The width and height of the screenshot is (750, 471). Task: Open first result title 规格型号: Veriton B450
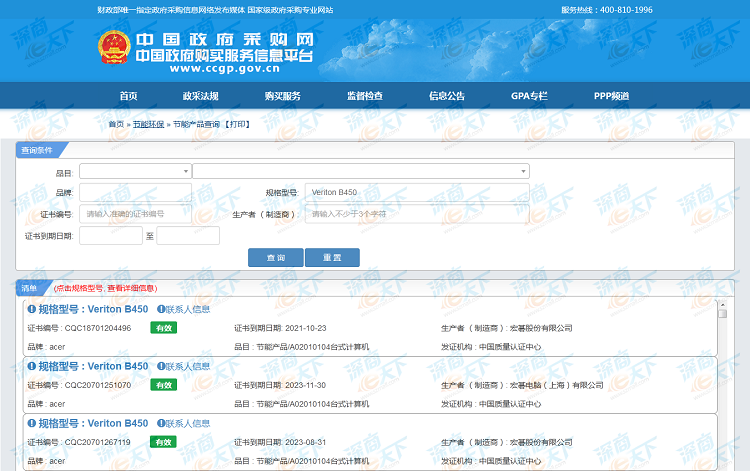pos(93,309)
